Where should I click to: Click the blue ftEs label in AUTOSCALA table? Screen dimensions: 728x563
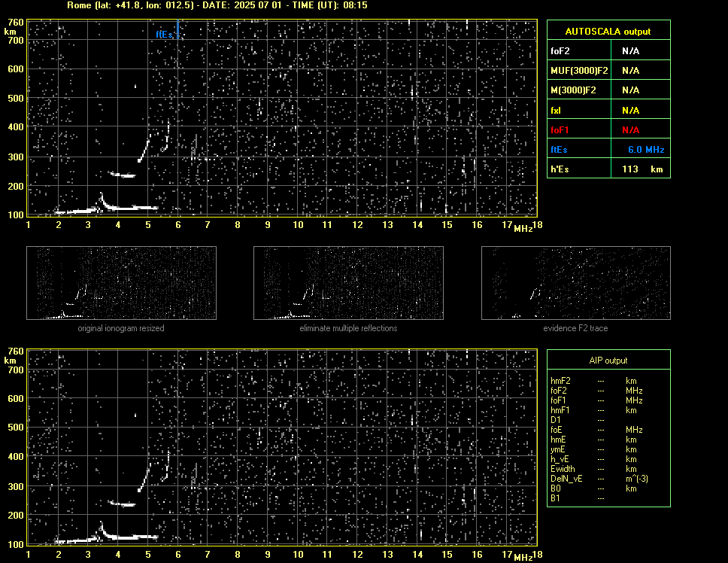[559, 150]
